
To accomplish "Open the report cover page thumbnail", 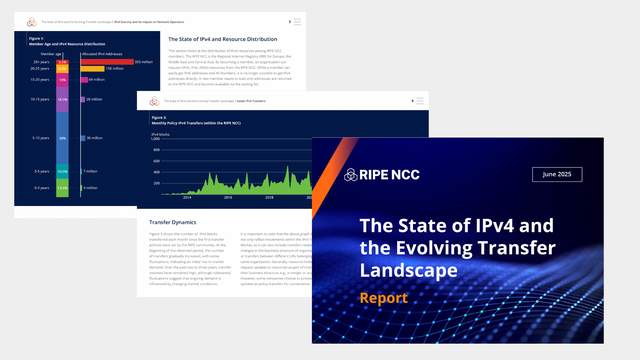I will coord(458,240).
